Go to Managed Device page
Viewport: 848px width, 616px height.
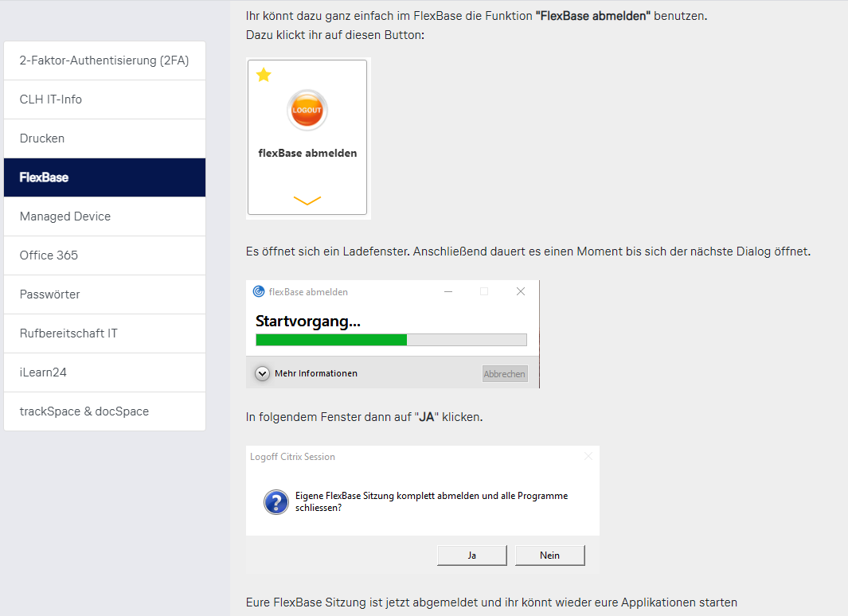(104, 216)
